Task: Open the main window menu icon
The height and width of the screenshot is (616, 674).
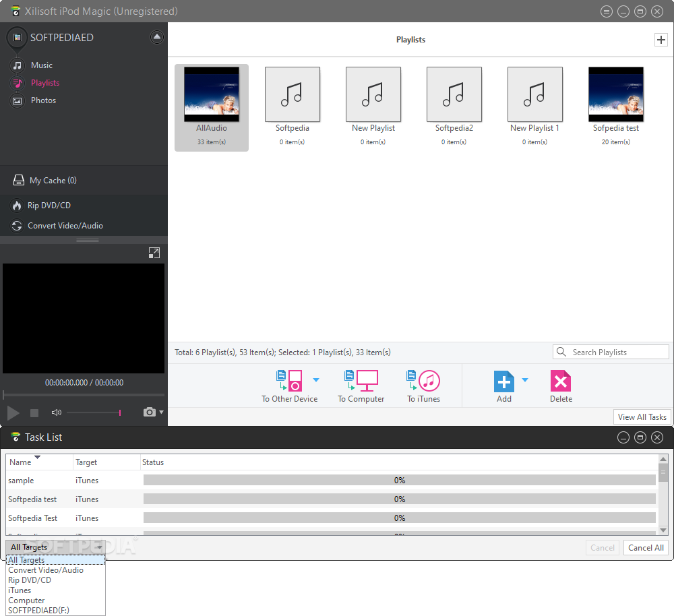Action: (606, 11)
